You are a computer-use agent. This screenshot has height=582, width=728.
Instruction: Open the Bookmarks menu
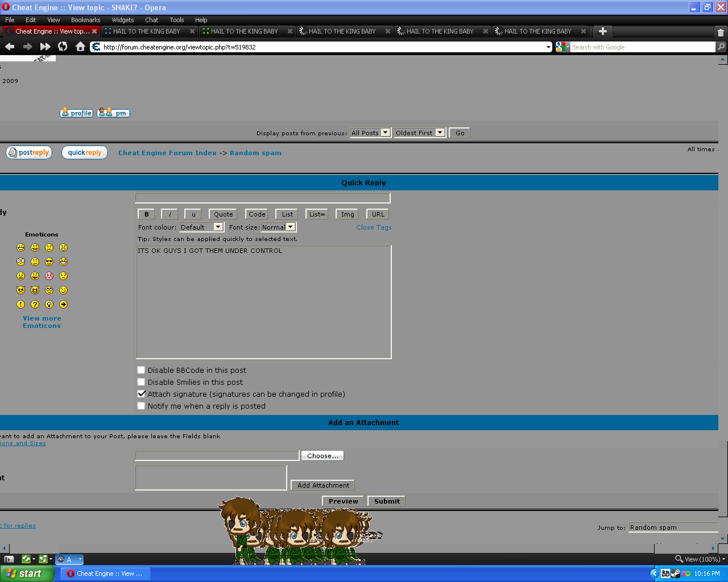pyautogui.click(x=85, y=20)
